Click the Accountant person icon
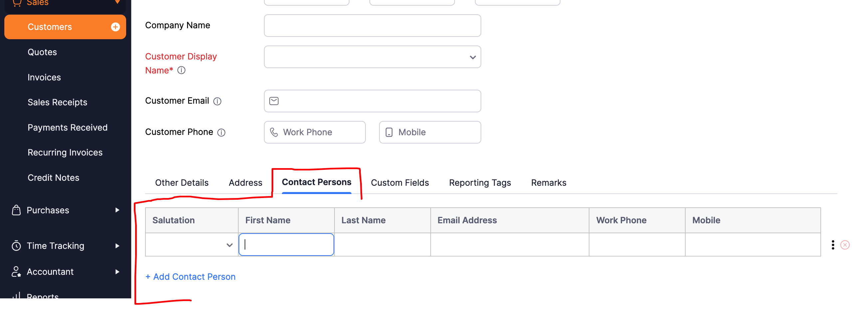Image resolution: width=868 pixels, height=312 pixels. coord(16,272)
